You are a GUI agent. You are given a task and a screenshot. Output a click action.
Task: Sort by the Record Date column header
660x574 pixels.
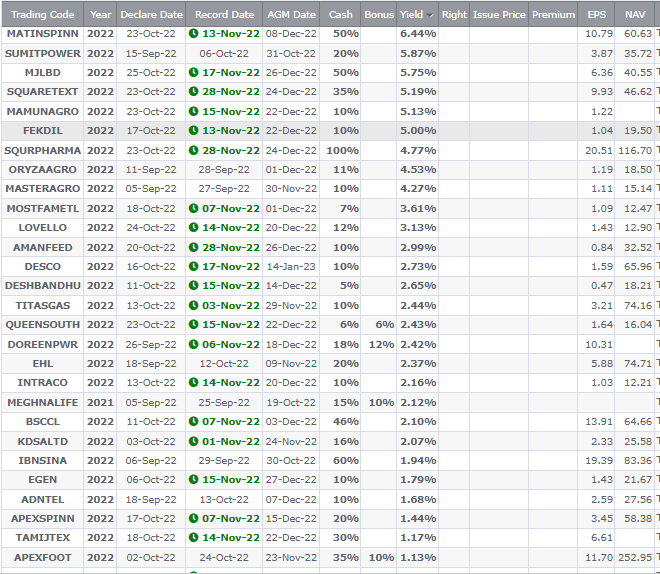point(224,15)
